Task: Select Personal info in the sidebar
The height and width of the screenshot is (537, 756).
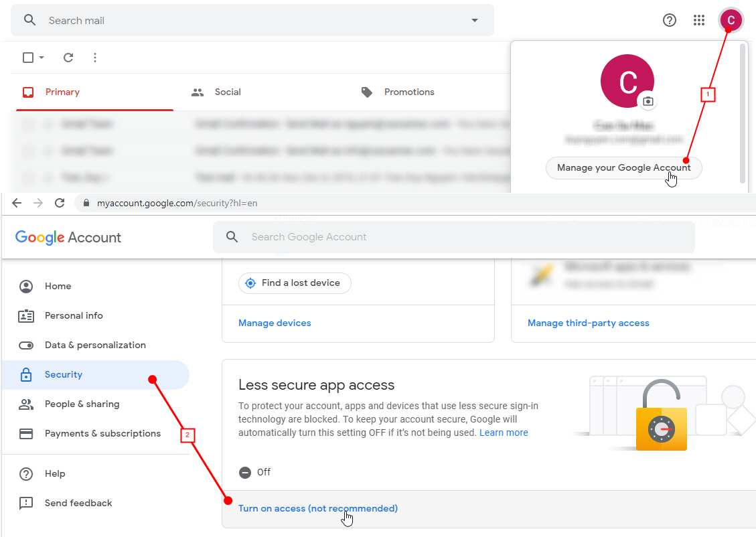Action: pos(74,315)
